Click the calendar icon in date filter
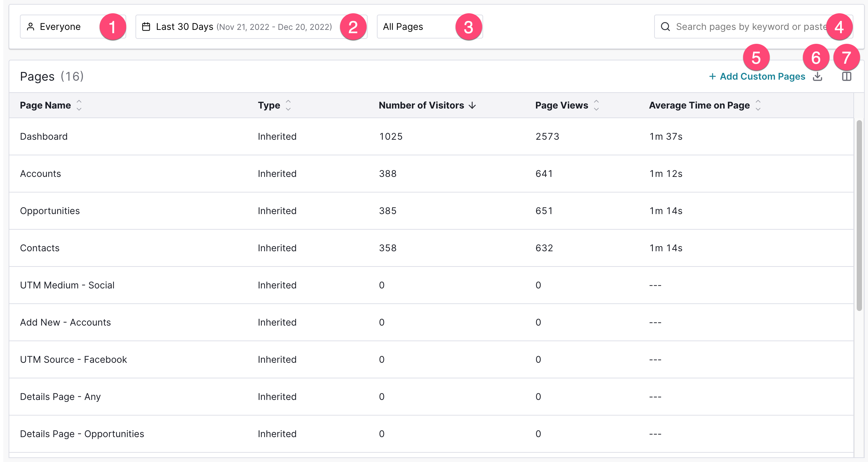This screenshot has height=462, width=868. (146, 27)
